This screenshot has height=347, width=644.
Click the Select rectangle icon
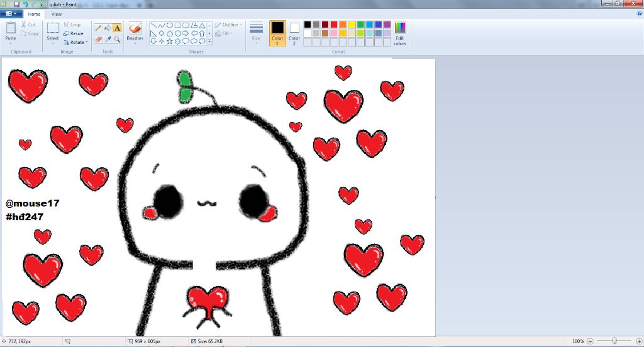(53, 28)
